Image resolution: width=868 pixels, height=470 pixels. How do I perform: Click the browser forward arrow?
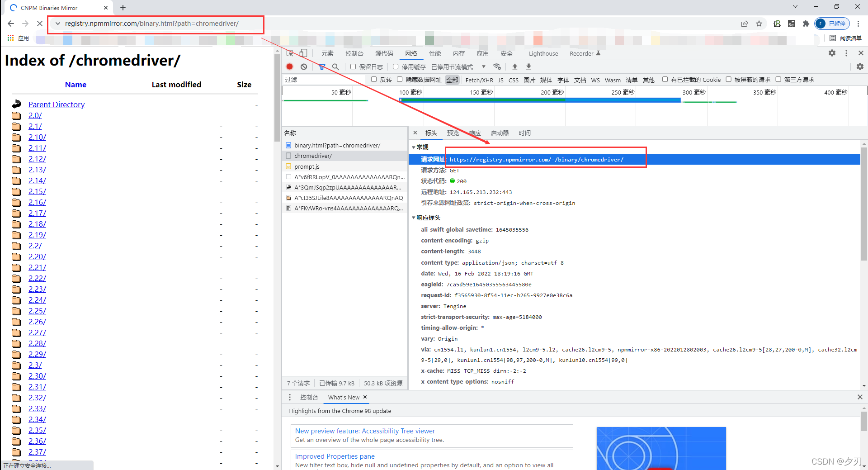(25, 24)
